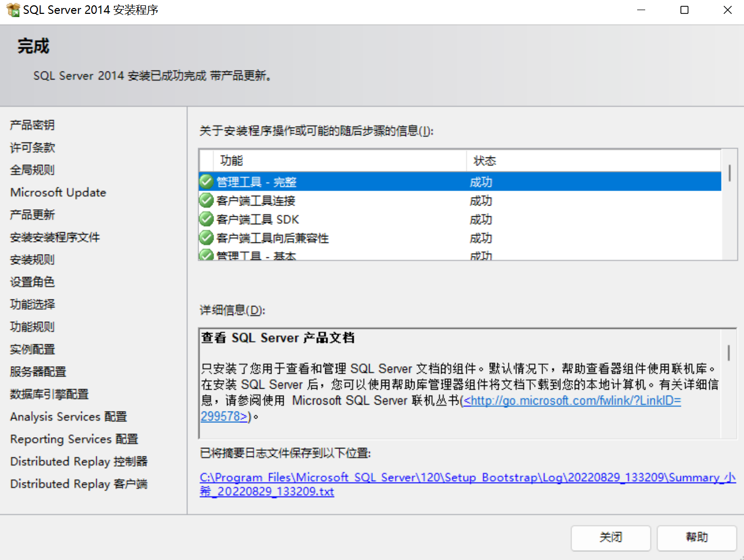Click the Microsoft Update step in sidebar

point(58,192)
